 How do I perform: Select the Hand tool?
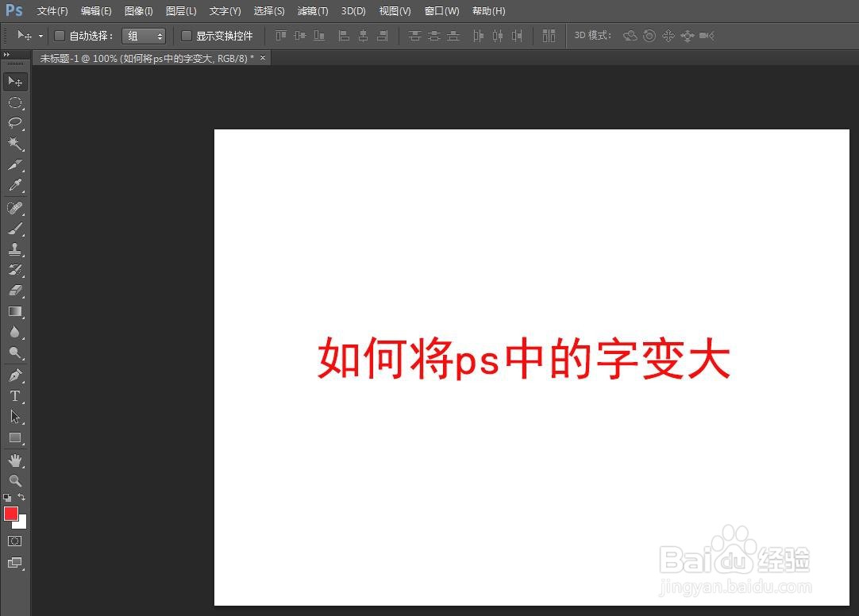(x=15, y=460)
